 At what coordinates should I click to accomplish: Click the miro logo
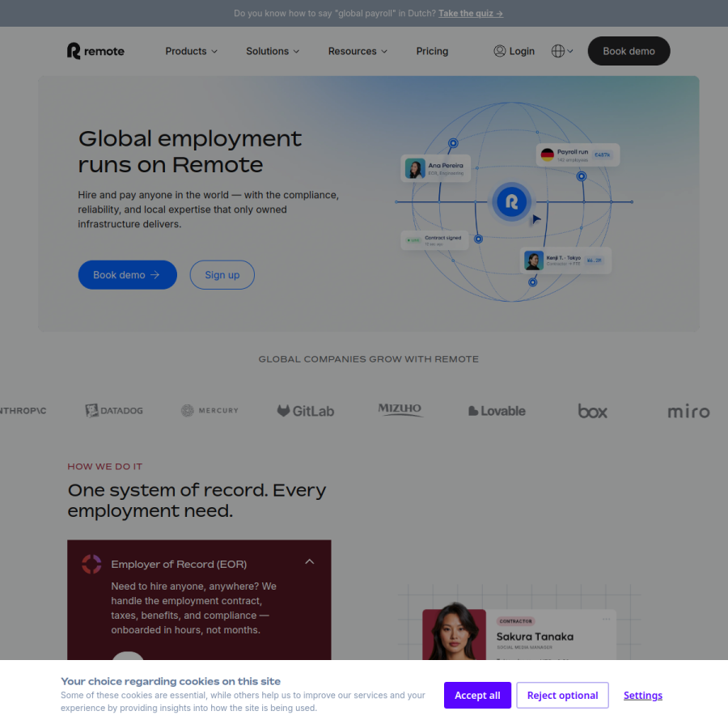click(x=688, y=411)
